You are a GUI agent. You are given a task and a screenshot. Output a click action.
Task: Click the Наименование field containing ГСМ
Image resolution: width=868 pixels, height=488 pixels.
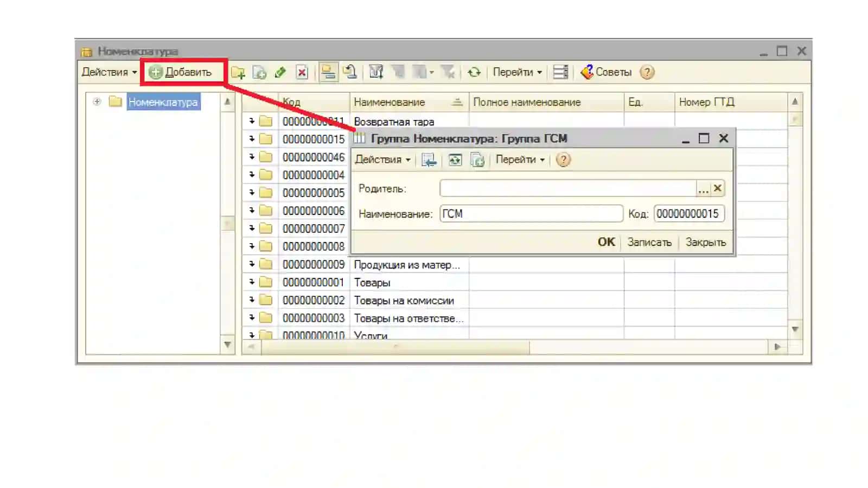tap(531, 214)
